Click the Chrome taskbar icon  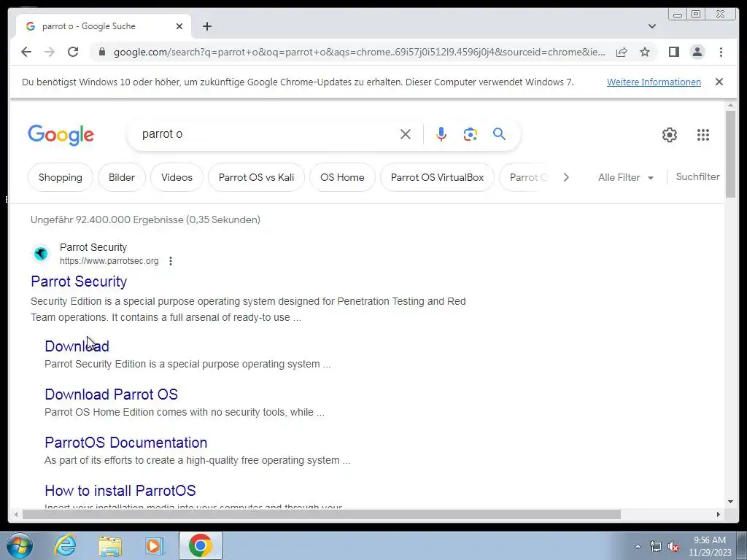coord(200,545)
